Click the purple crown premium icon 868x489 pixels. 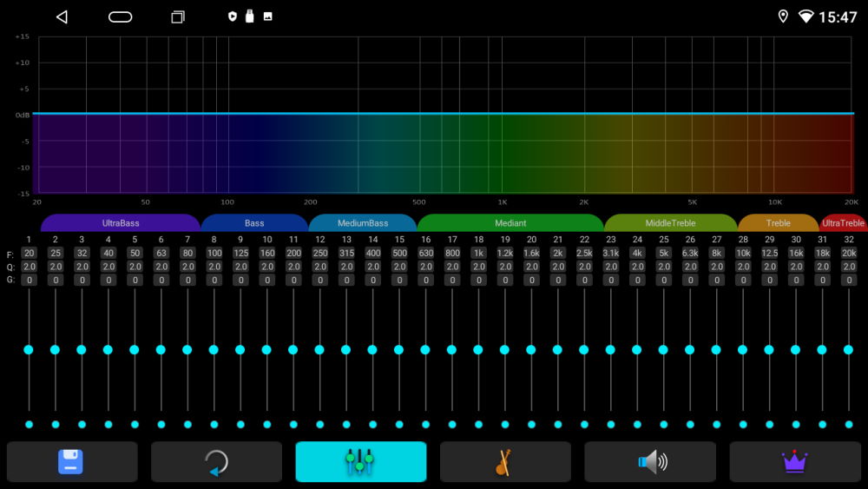click(794, 461)
